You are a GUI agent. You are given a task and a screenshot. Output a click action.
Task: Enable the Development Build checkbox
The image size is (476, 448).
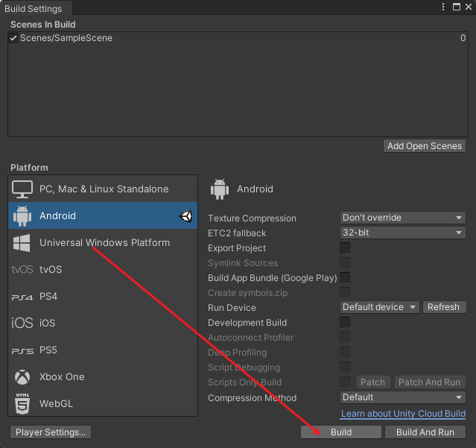pos(345,322)
